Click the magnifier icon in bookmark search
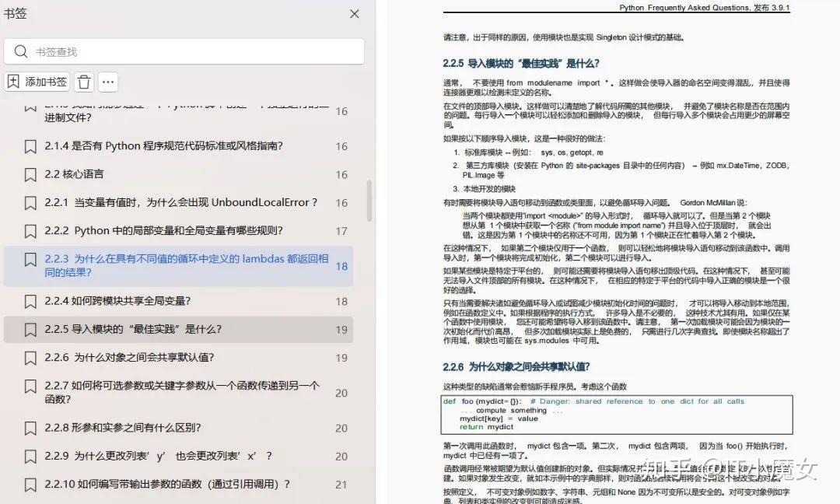This screenshot has height=504, width=840. (21, 51)
